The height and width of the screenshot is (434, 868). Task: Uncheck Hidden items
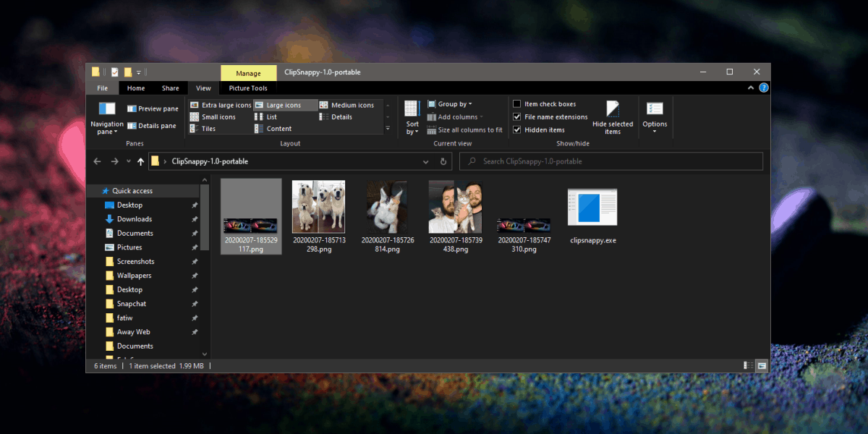(517, 129)
